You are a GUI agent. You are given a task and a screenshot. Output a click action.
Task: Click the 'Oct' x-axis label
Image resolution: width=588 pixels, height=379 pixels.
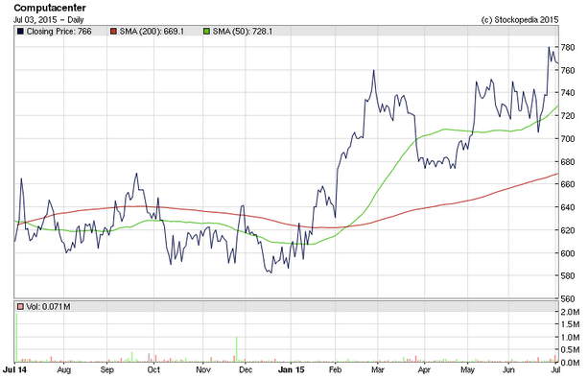click(x=153, y=369)
